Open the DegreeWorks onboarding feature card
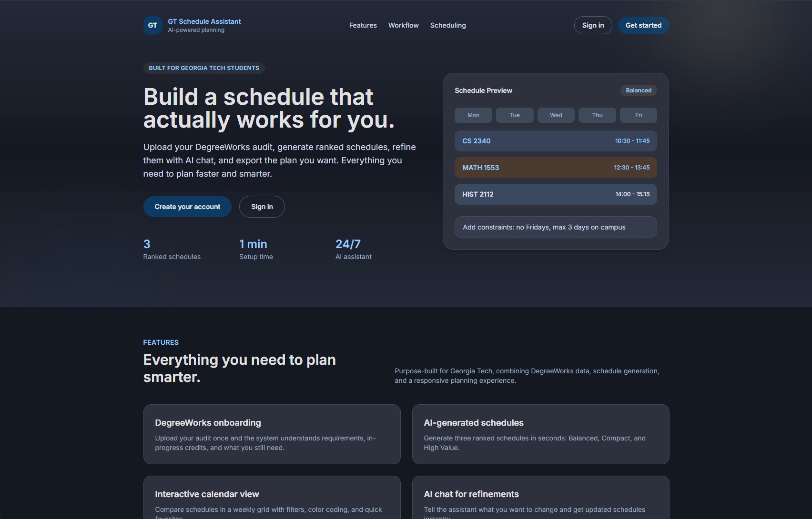 pyautogui.click(x=272, y=434)
